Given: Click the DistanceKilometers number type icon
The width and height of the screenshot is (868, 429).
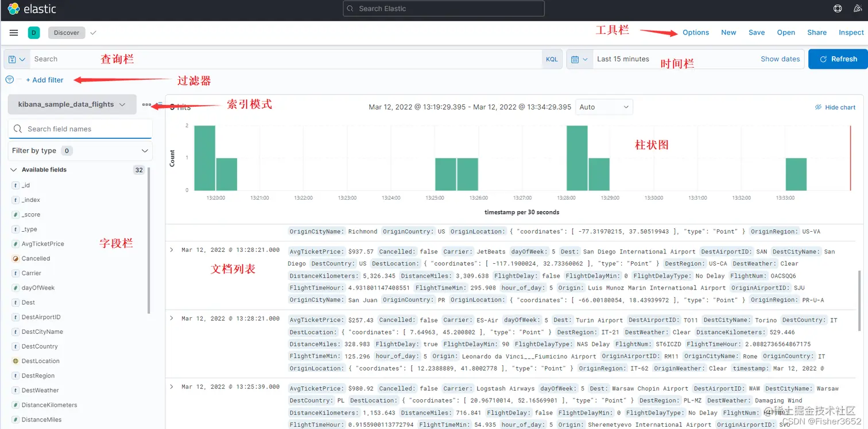Looking at the screenshot, I should click(x=15, y=405).
